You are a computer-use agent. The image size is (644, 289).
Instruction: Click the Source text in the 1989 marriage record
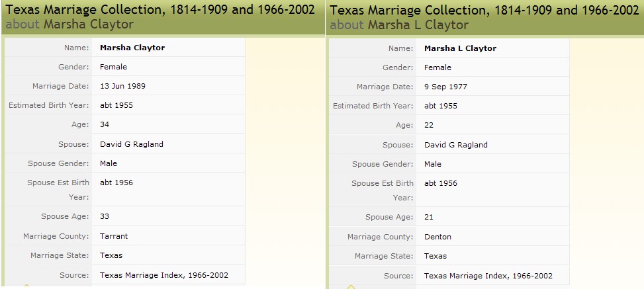(164, 275)
